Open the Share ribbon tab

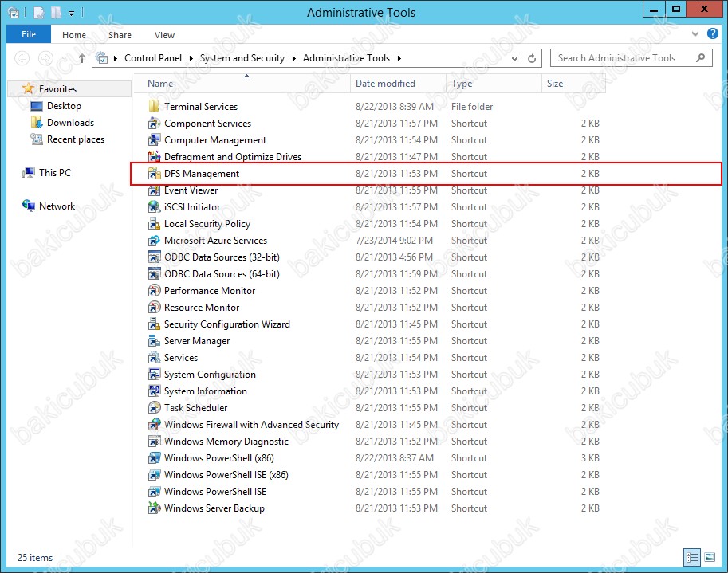[x=120, y=35]
